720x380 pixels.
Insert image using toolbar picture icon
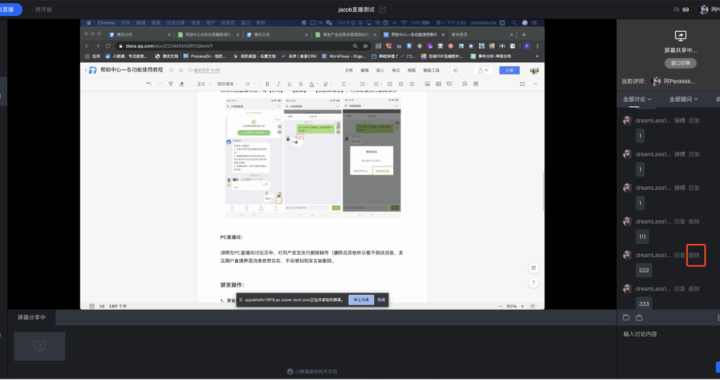[428, 84]
